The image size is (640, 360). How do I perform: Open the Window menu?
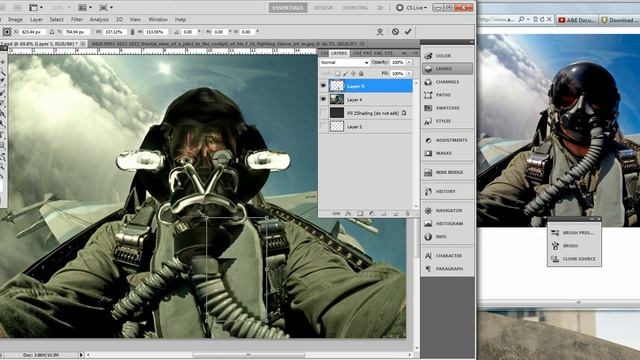(158, 19)
